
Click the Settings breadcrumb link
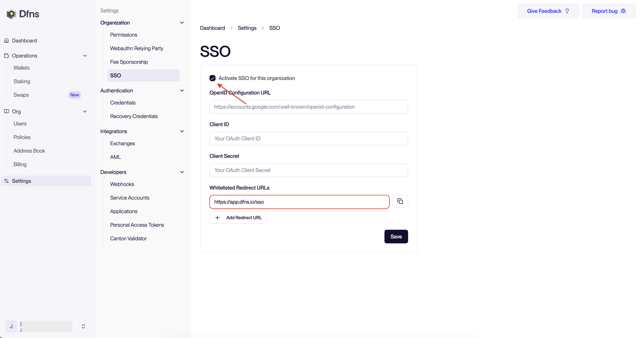coord(247,28)
